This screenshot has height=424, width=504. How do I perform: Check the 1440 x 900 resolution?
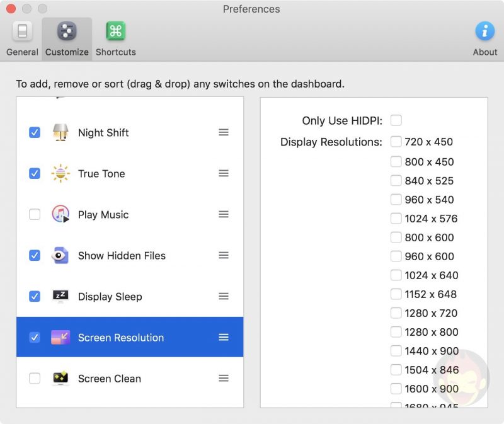pos(396,351)
